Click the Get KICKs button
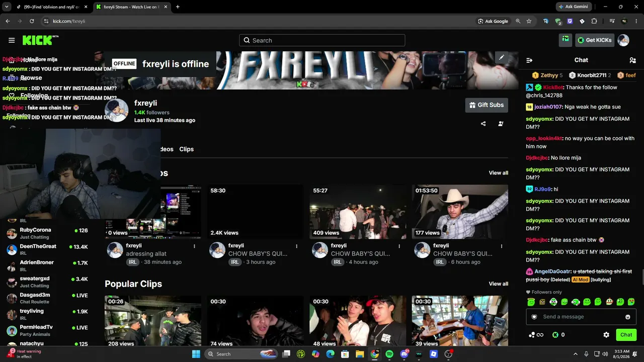 click(x=595, y=40)
